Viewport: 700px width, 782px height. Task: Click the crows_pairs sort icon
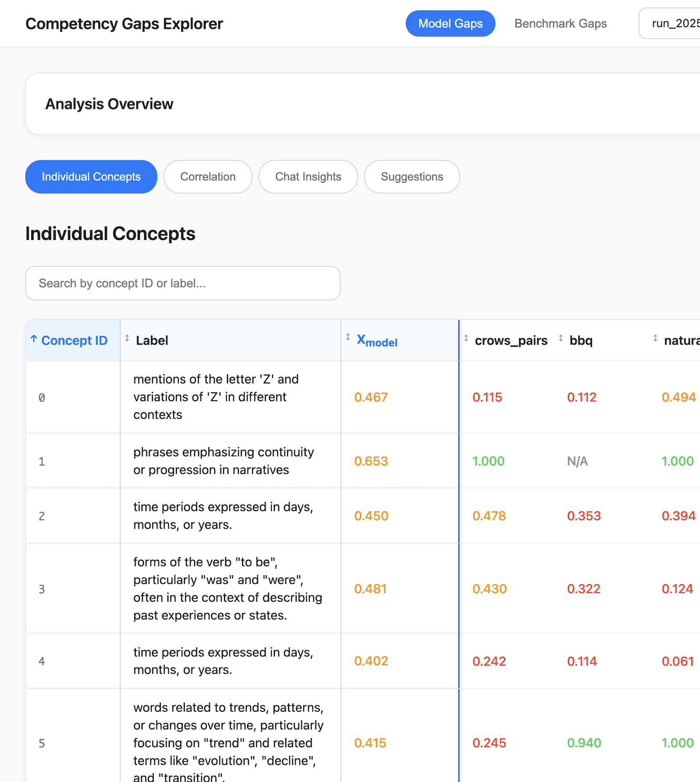[466, 338]
